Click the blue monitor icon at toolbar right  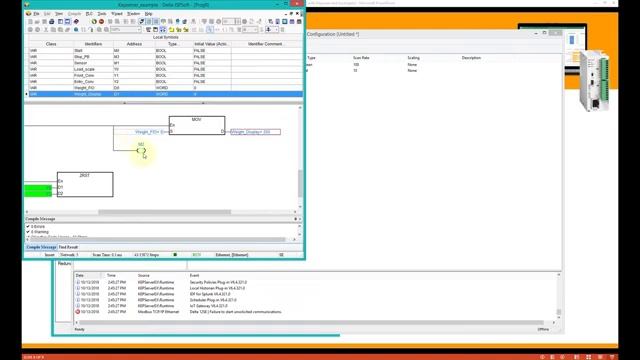click(284, 21)
